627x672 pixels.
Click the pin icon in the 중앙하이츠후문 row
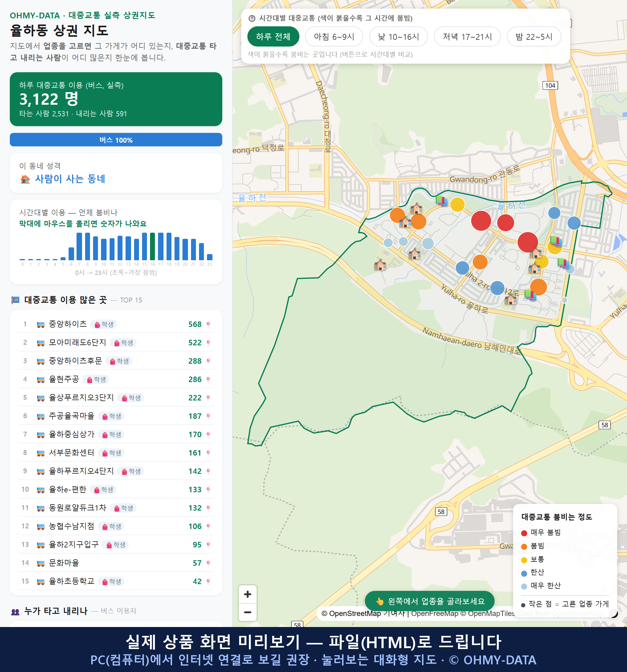[208, 361]
